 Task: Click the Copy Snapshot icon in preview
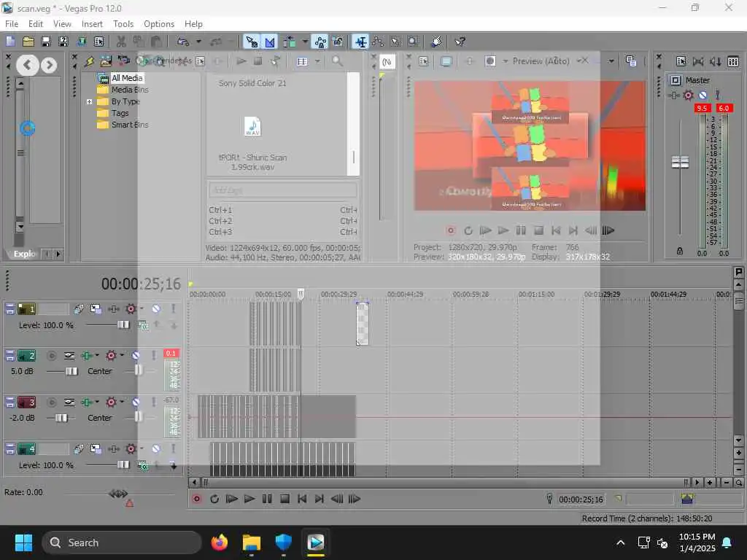pos(631,61)
